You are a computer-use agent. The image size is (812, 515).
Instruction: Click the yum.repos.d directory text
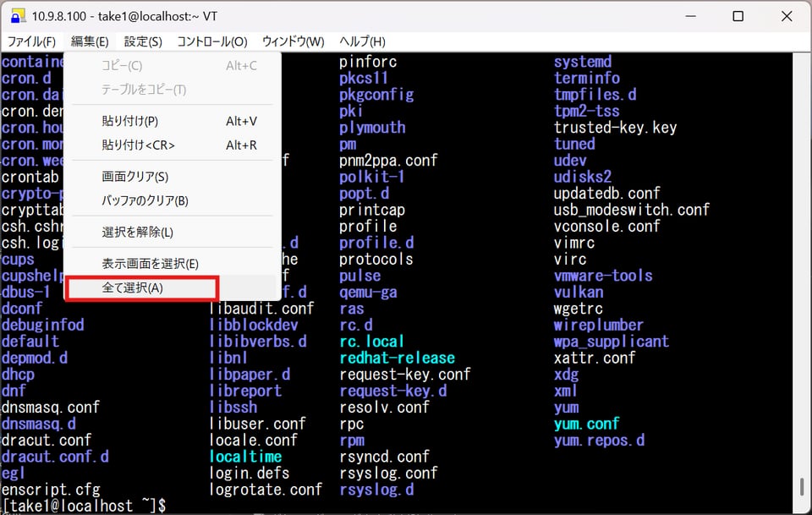tap(599, 440)
